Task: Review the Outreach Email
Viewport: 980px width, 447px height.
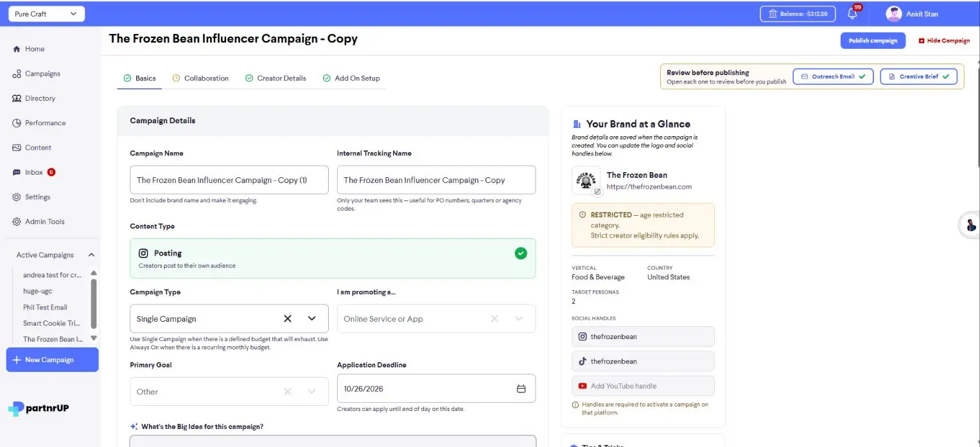Action: pos(833,76)
